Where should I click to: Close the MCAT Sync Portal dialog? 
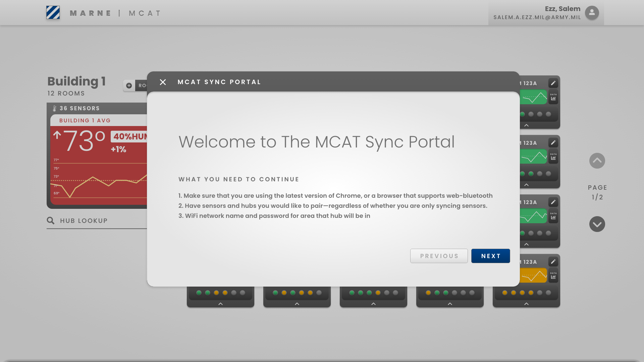tap(163, 82)
